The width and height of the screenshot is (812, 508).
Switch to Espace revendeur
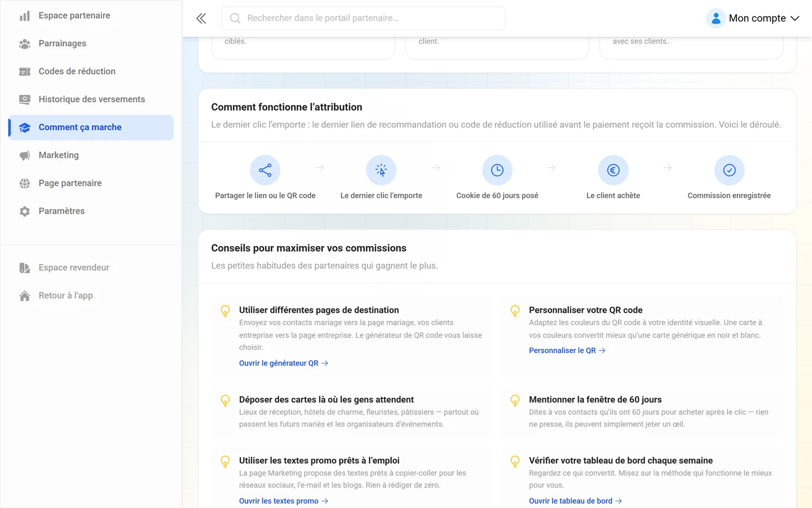91,268
